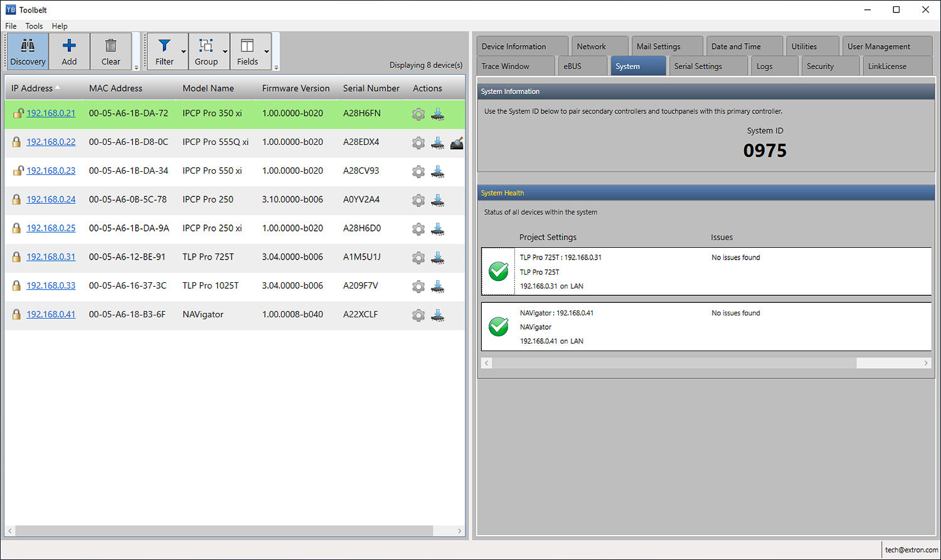Open the File menu
The image size is (941, 560).
[11, 26]
